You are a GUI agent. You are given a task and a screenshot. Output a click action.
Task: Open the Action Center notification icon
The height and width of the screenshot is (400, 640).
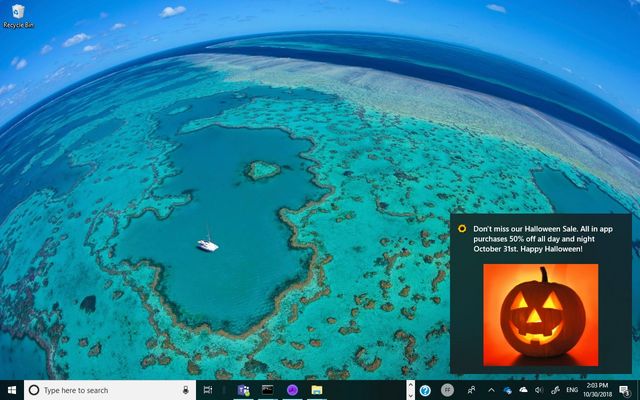click(624, 391)
